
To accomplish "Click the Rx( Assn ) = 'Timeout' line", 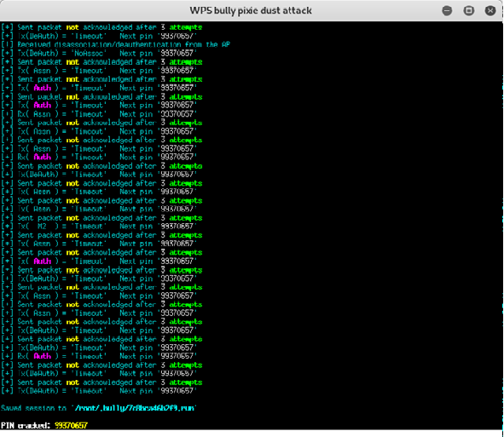I will point(99,114).
